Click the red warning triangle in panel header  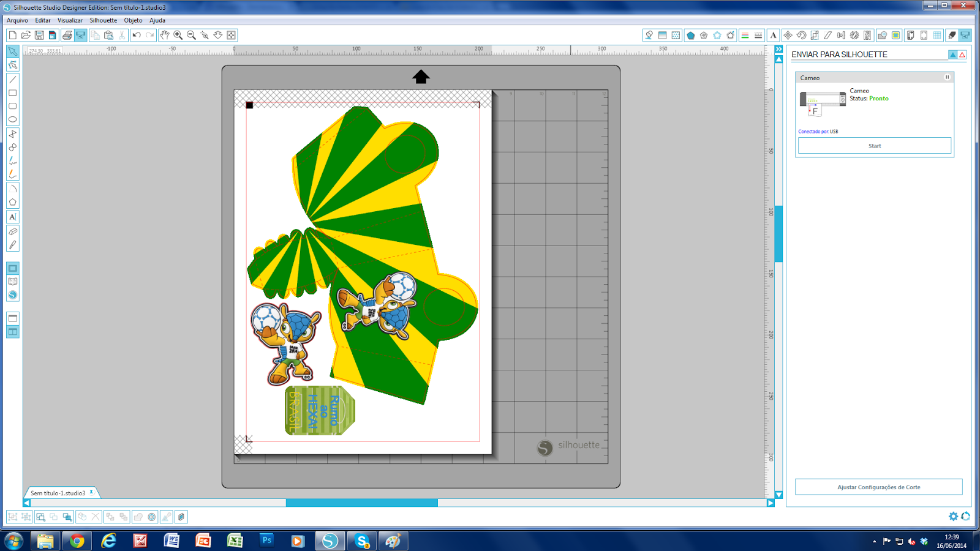pyautogui.click(x=962, y=54)
